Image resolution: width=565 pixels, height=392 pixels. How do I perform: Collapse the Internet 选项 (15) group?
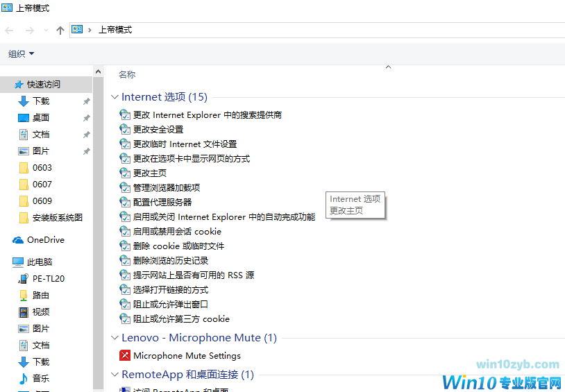pos(115,97)
